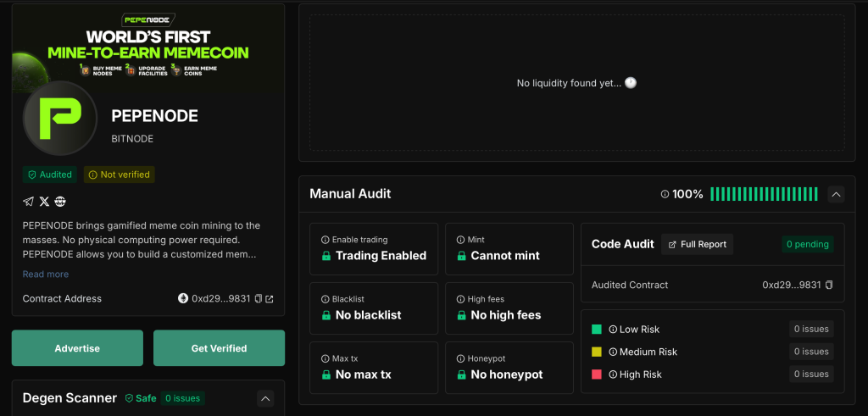The height and width of the screenshot is (416, 868).
Task: Click the Not verified badge
Action: [119, 175]
